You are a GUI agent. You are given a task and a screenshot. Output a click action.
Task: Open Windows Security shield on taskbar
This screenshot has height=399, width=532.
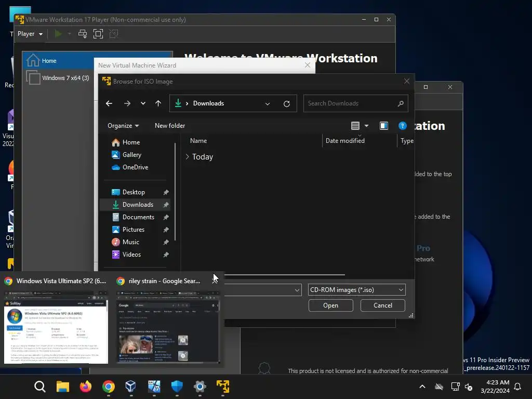(177, 387)
